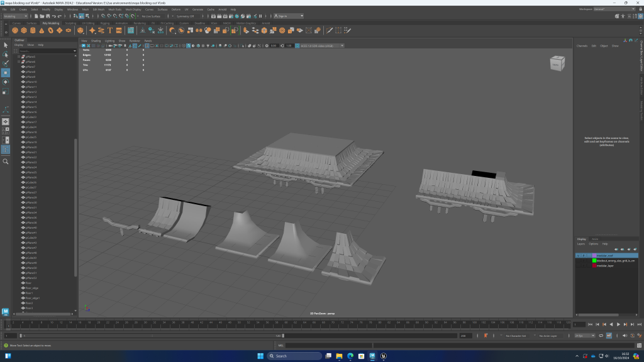Open Unreal Engine from the Windows taskbar
Screen dimensions: 644x362
click(384, 356)
